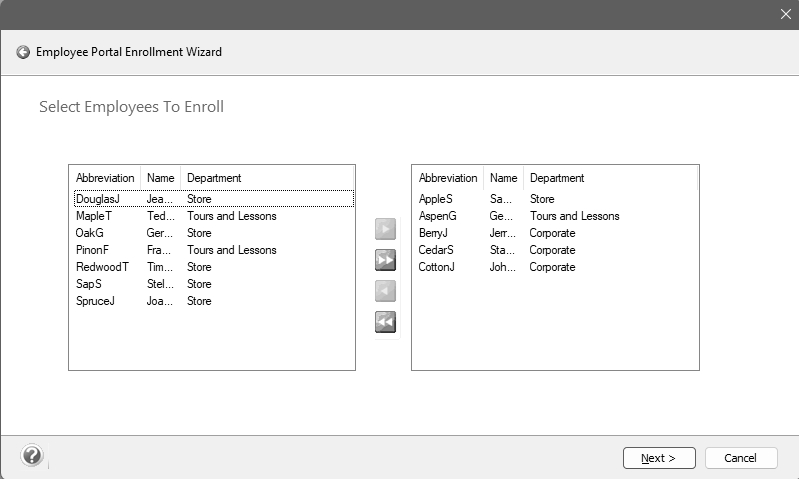Choose the PinonF employee row
The image size is (799, 479).
coord(93,250)
